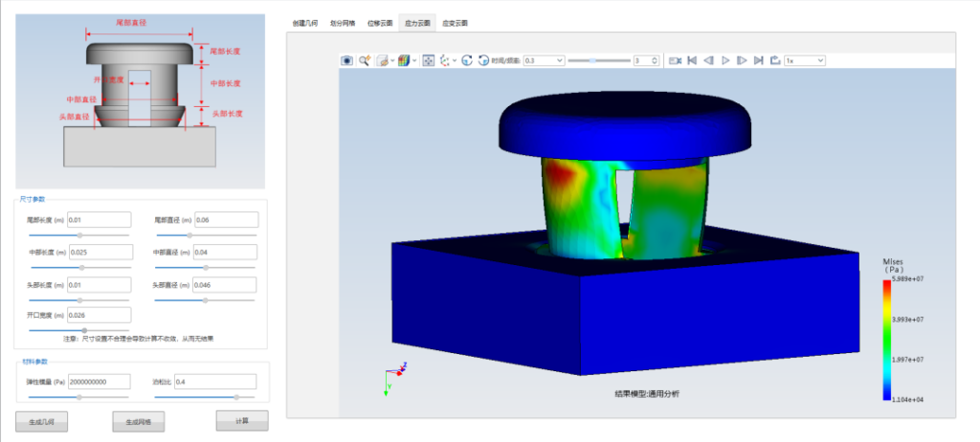Viewport: 980px width, 442px height.
Task: Click the magnifier zoom icon
Action: 365,60
